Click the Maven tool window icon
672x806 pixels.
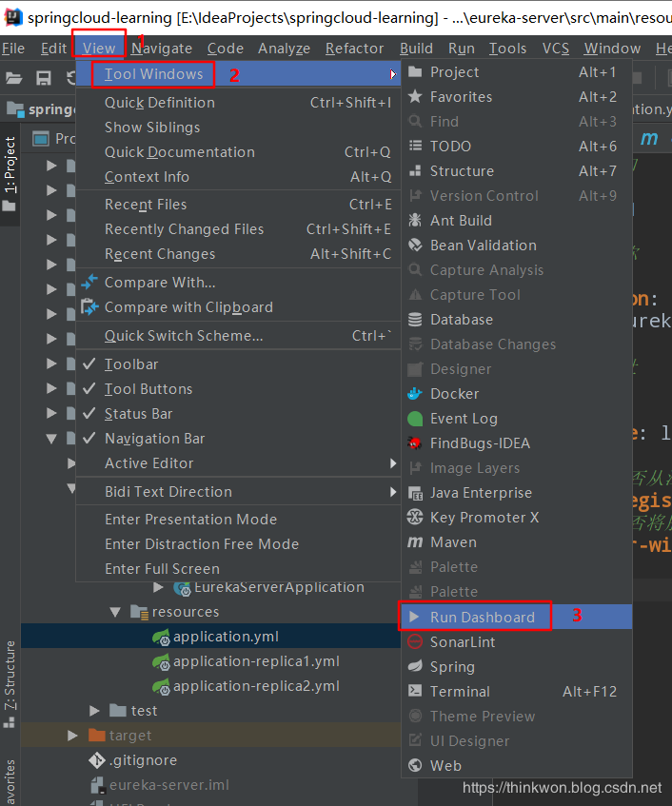pyautogui.click(x=414, y=542)
